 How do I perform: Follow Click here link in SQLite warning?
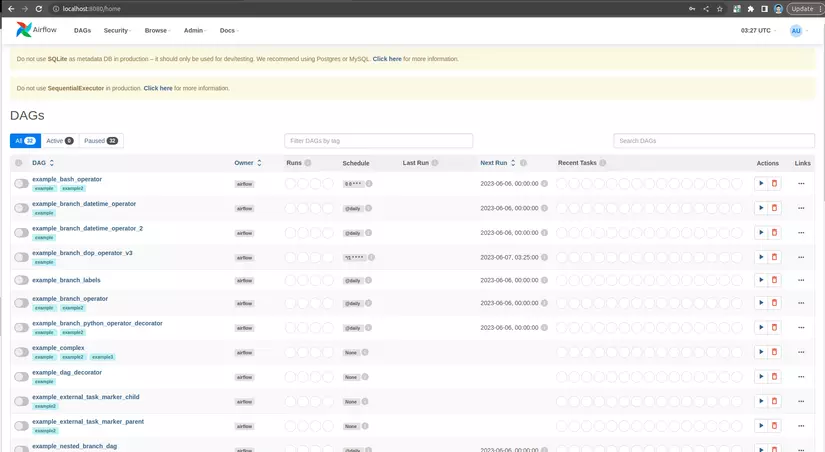(387, 59)
